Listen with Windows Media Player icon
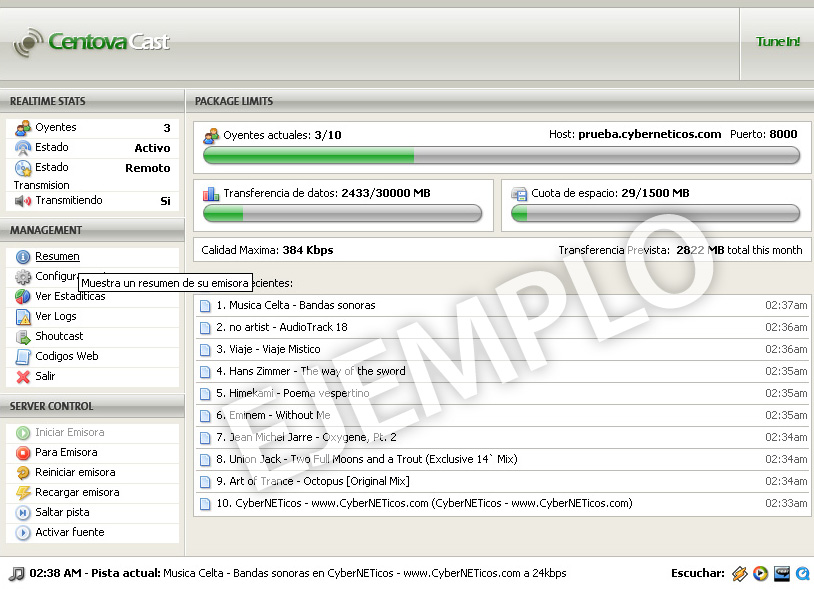Image resolution: width=814 pixels, height=589 pixels. (761, 573)
